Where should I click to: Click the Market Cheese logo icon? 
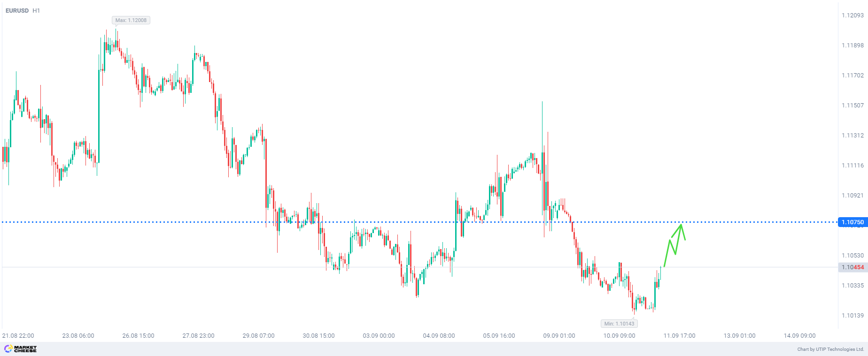point(8,348)
